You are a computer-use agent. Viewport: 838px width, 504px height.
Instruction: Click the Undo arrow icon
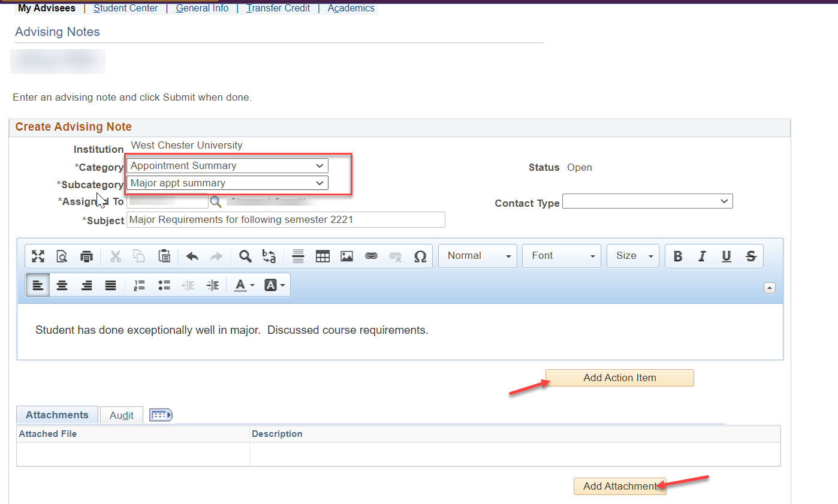point(192,256)
